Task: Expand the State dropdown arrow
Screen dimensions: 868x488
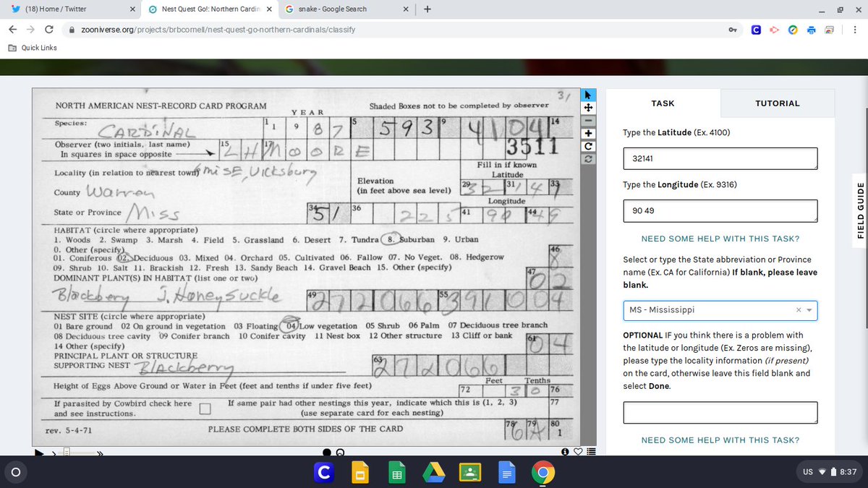Action: (x=809, y=310)
